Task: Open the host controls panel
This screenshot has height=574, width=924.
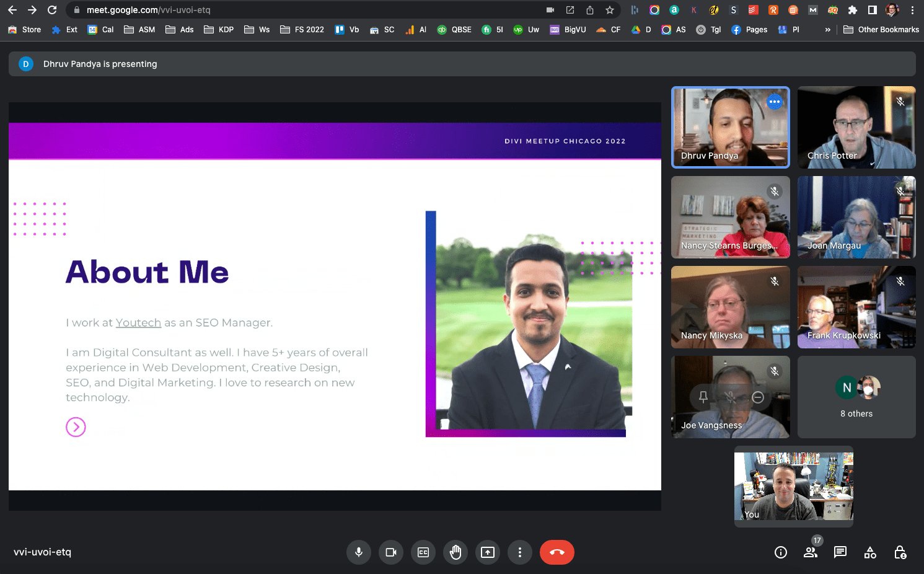Action: tap(900, 552)
